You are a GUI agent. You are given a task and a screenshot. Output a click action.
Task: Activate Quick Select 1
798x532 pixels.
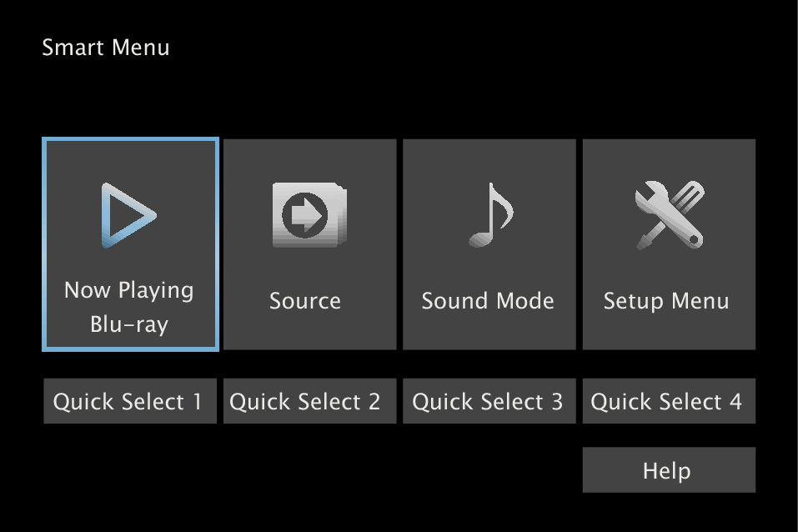(129, 401)
